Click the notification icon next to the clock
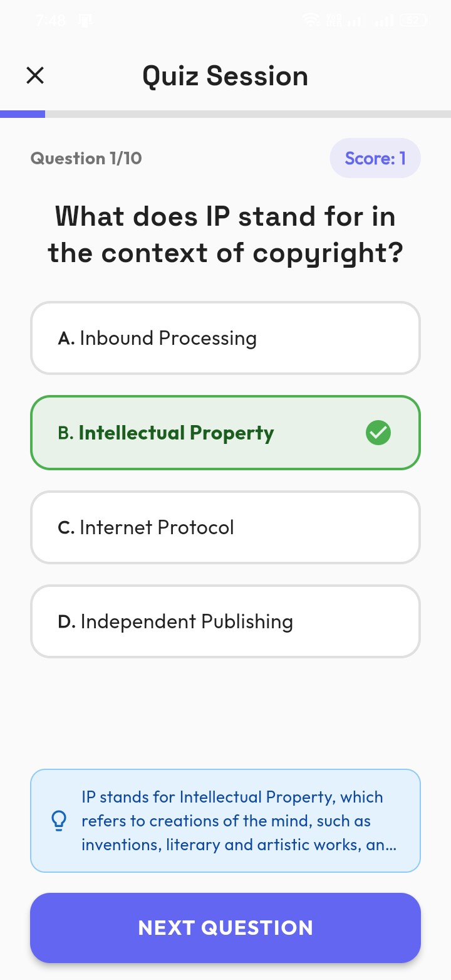451x980 pixels. tap(85, 19)
